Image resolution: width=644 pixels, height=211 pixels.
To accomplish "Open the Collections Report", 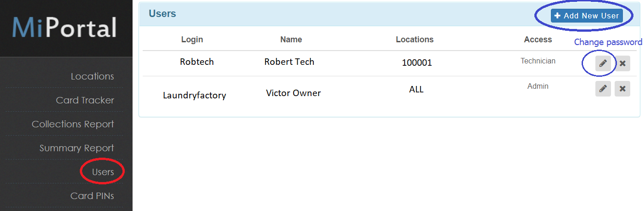I will pyautogui.click(x=73, y=124).
